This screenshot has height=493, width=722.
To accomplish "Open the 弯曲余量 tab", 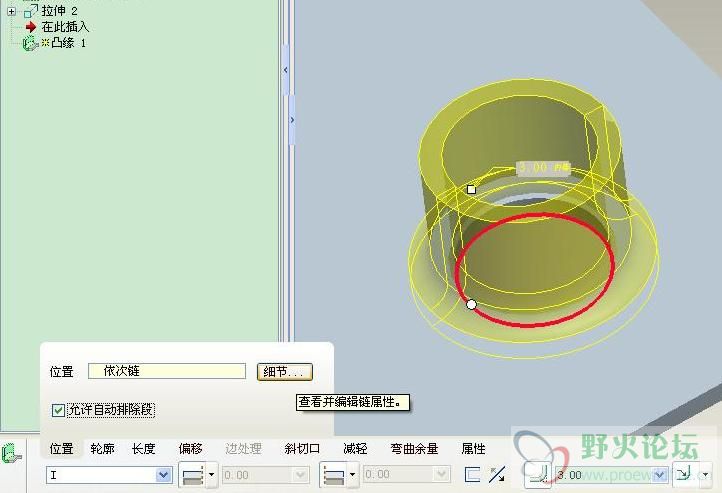I will (x=414, y=448).
